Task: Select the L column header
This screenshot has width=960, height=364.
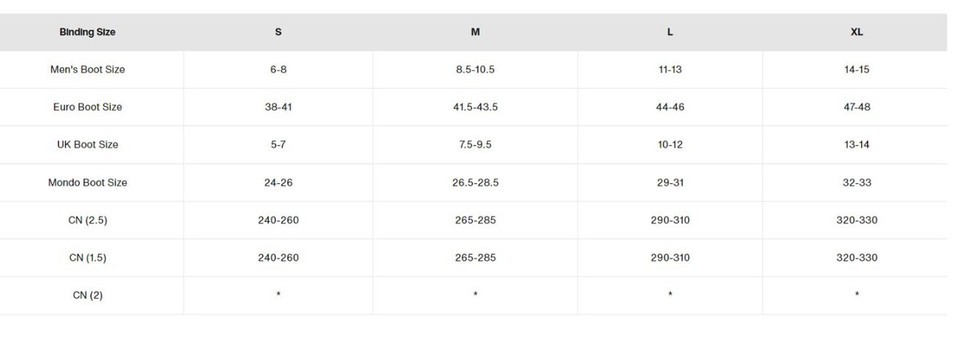Action: [670, 32]
